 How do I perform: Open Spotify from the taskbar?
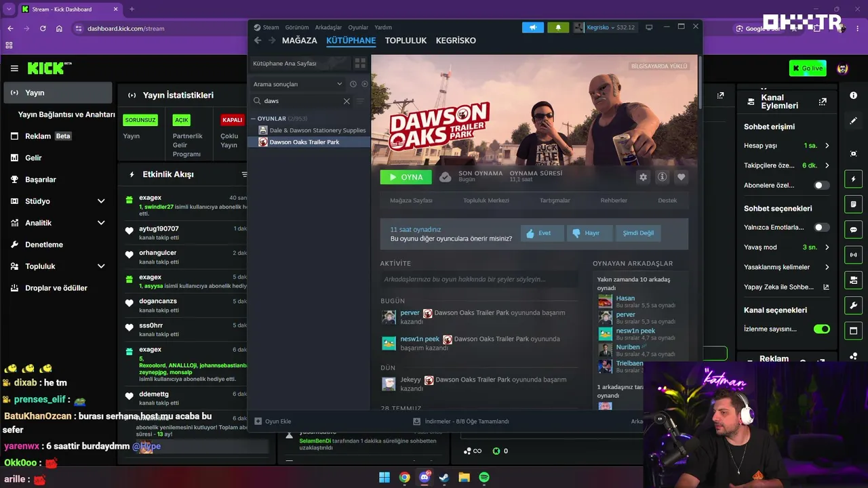tap(484, 477)
